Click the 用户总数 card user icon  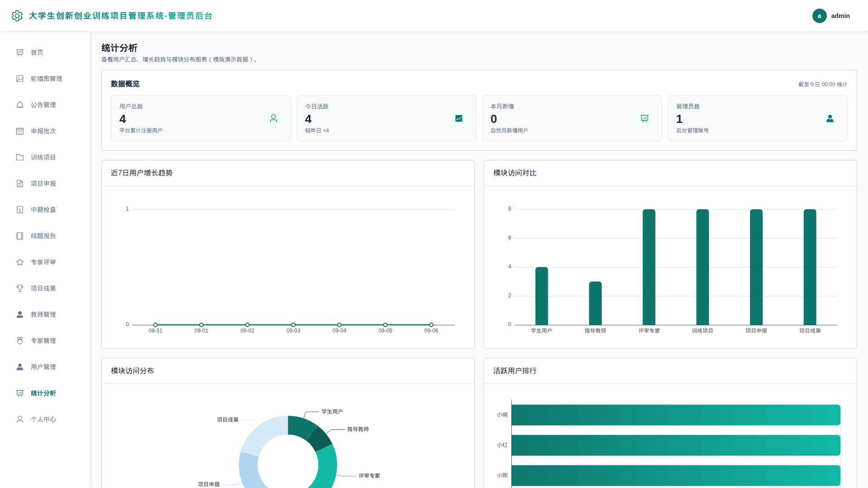pos(274,118)
